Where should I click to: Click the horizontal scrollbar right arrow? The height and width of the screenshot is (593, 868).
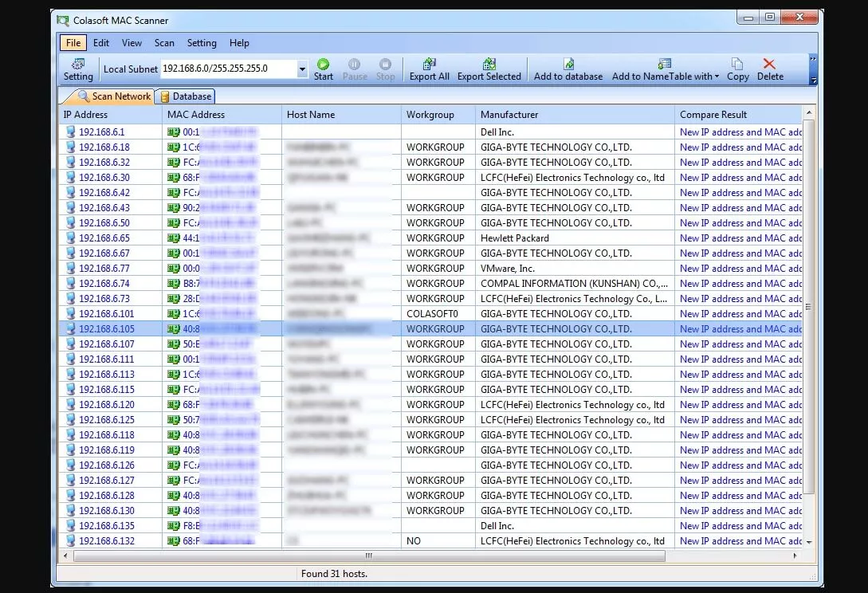[x=795, y=556]
